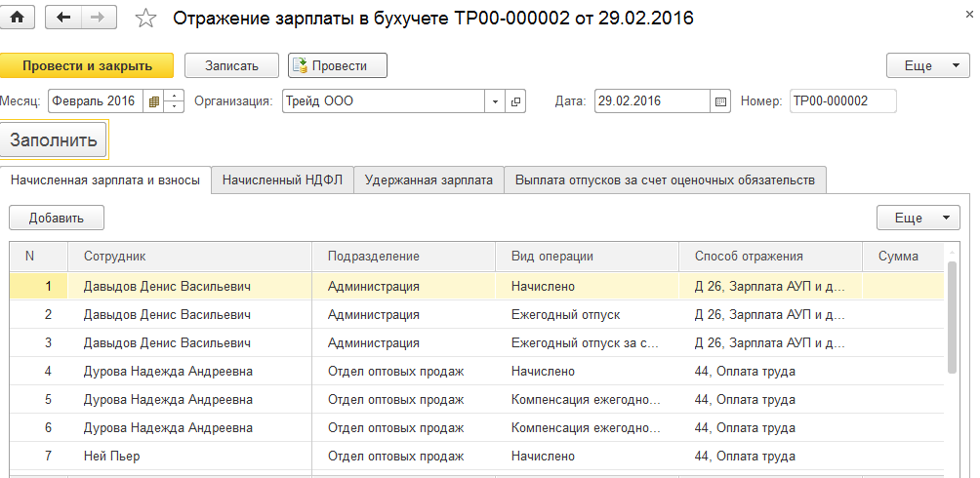Add document to favorites with star

coord(145,18)
